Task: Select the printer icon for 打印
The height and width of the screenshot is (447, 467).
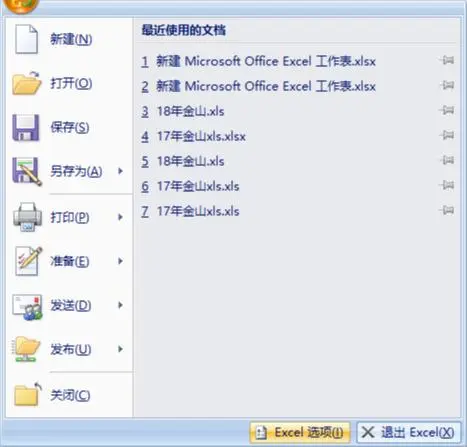Action: tap(27, 217)
